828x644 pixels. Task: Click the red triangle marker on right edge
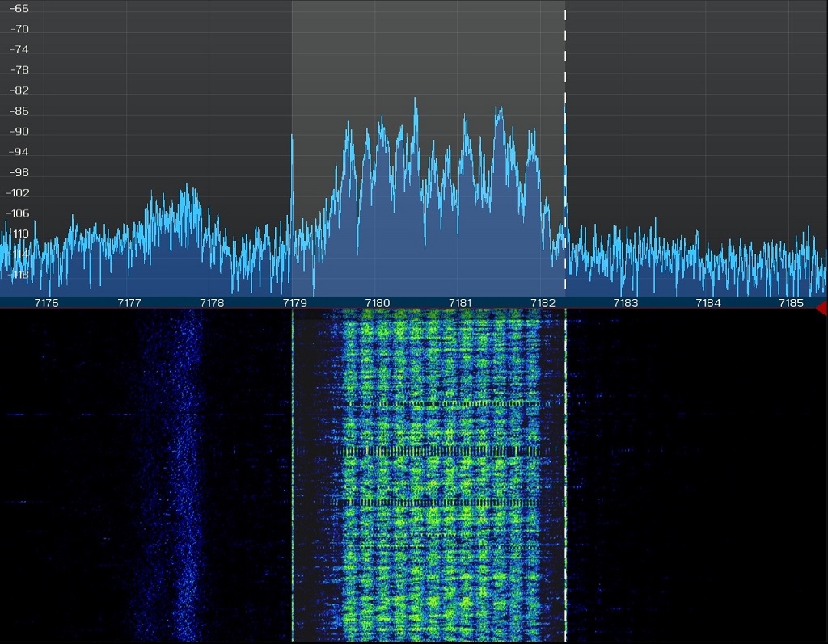click(822, 308)
